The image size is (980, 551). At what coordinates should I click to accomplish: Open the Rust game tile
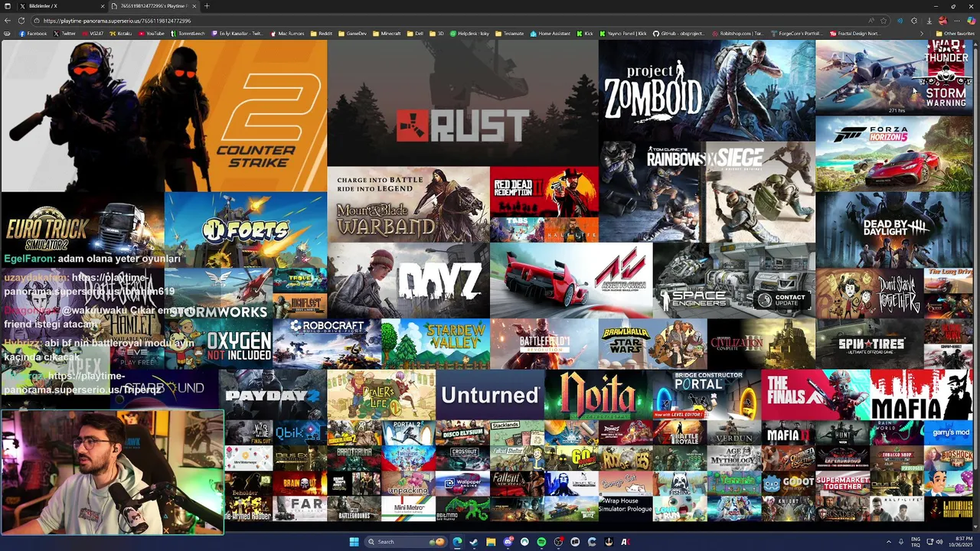coord(462,103)
